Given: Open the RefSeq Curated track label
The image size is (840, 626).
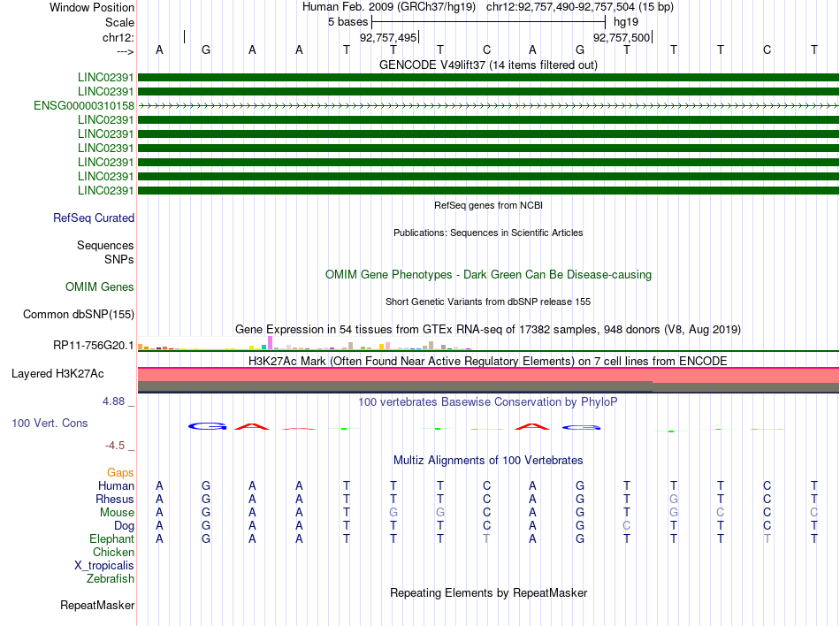Looking at the screenshot, I should 94,218.
